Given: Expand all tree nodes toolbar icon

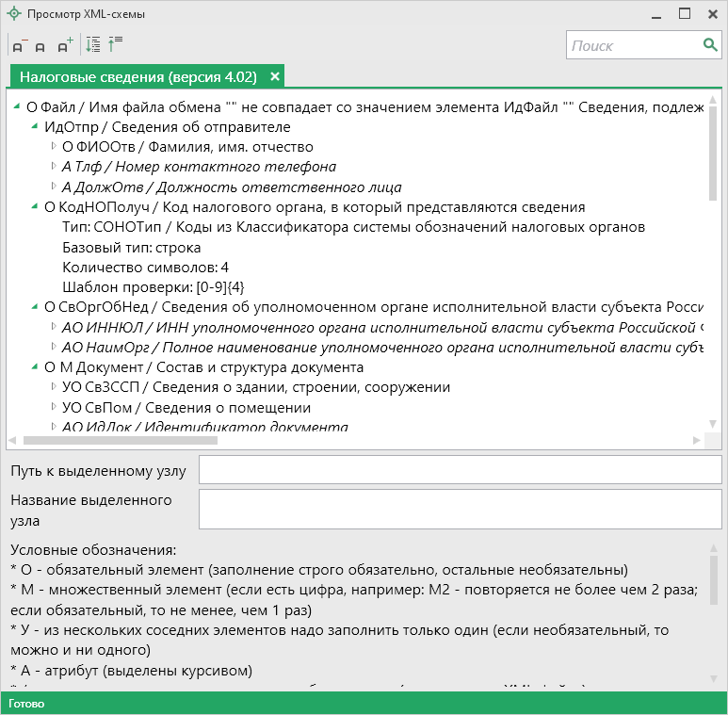Looking at the screenshot, I should coord(92,44).
